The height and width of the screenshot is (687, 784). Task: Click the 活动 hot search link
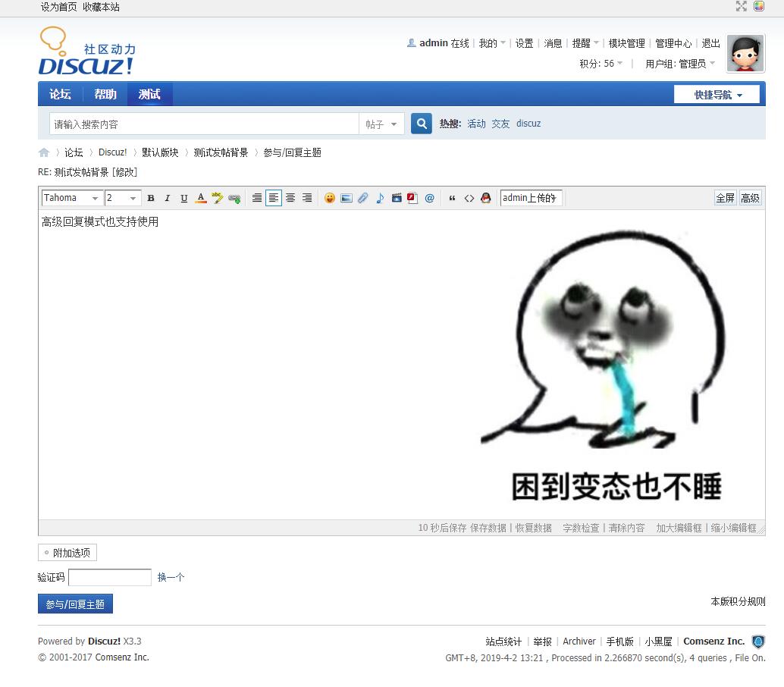tap(476, 124)
